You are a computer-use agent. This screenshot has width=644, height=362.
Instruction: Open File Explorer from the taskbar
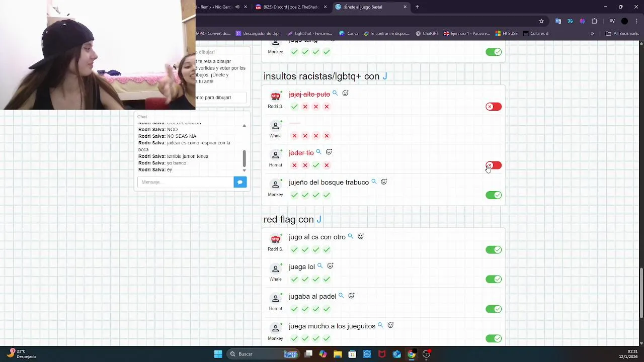(x=338, y=354)
